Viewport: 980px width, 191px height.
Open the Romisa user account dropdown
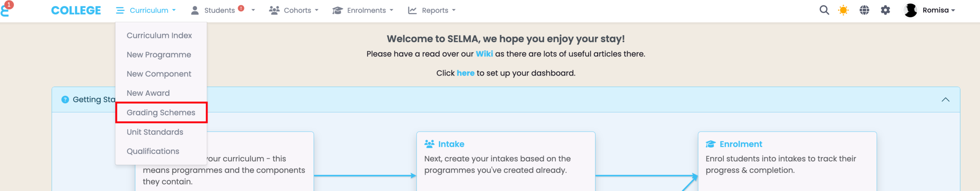click(x=939, y=10)
